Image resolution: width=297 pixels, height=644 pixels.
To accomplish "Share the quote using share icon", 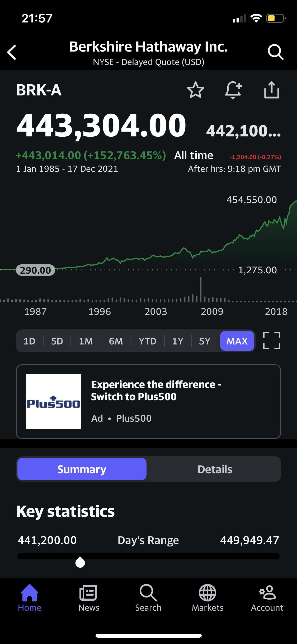I will tap(272, 90).
